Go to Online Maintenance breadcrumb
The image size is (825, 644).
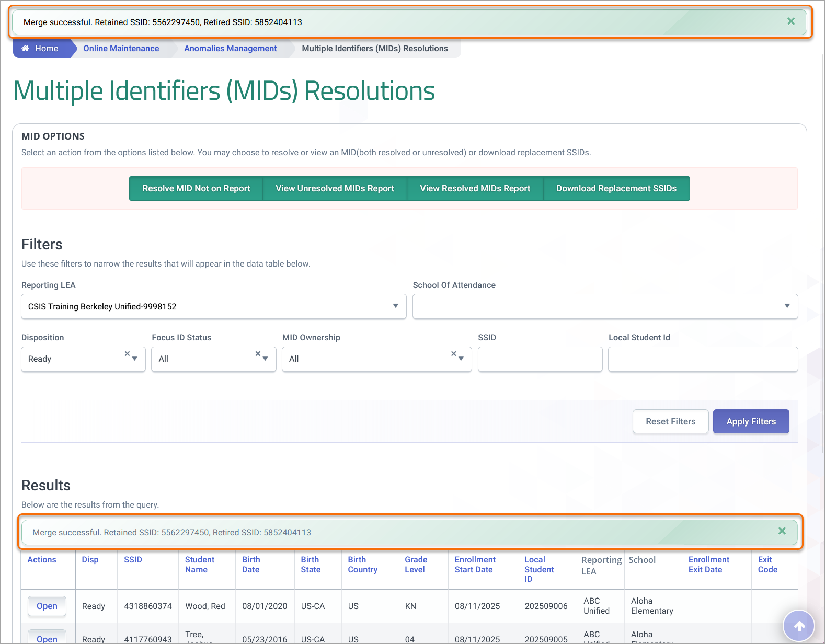tap(121, 48)
